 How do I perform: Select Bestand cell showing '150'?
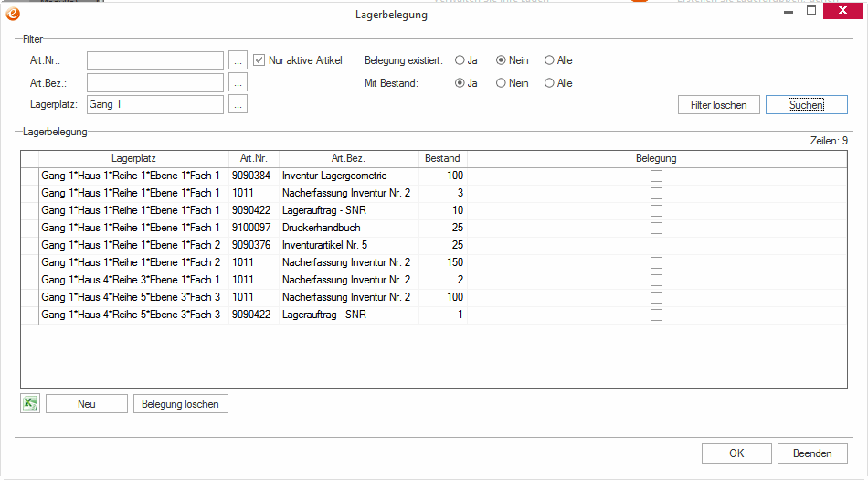(x=443, y=262)
